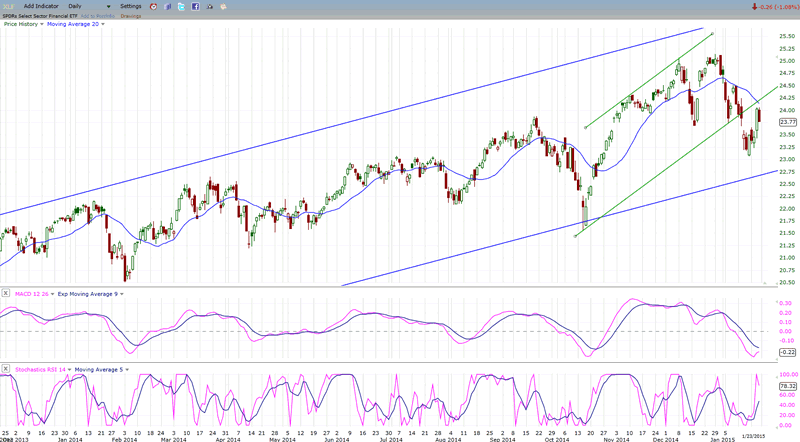
Task: Click the XLF ticker symbol field
Action: pos(8,6)
